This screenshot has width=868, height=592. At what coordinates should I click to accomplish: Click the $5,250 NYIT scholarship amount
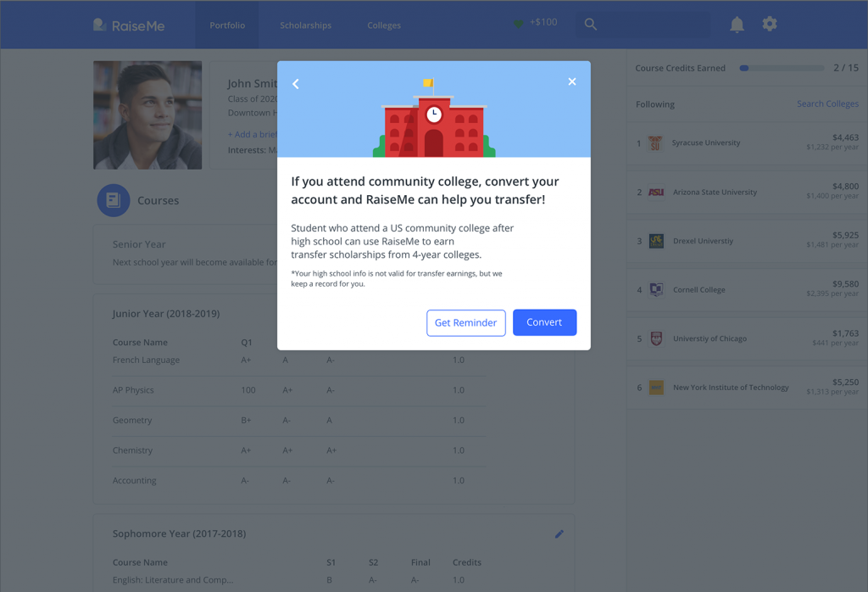pos(845,383)
